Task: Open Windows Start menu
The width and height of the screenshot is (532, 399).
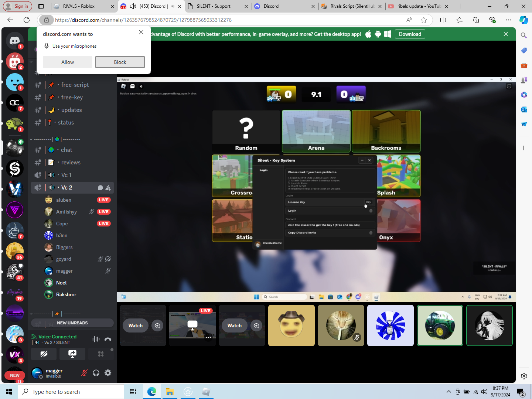Action: 9,392
